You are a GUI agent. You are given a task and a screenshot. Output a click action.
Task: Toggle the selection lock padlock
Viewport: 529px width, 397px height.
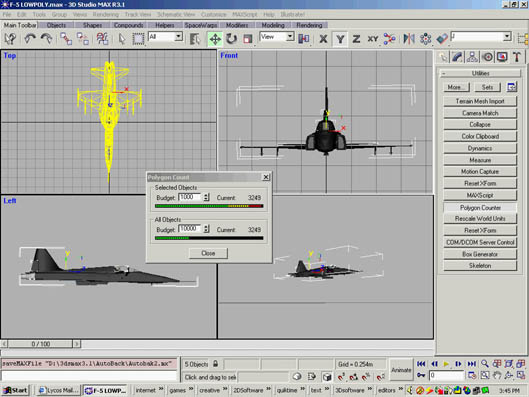tap(216, 364)
